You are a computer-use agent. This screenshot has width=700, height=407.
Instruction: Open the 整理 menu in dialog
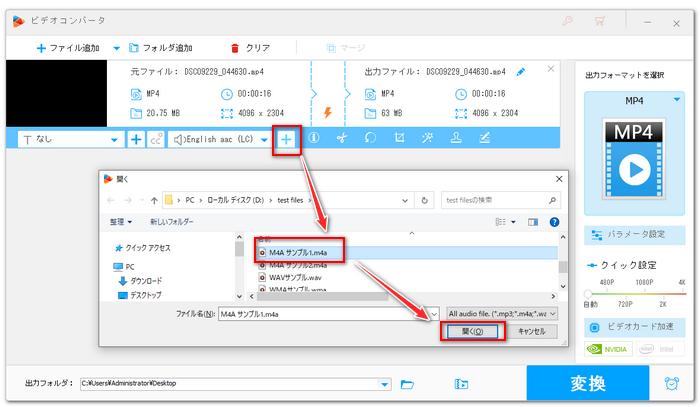pos(121,222)
